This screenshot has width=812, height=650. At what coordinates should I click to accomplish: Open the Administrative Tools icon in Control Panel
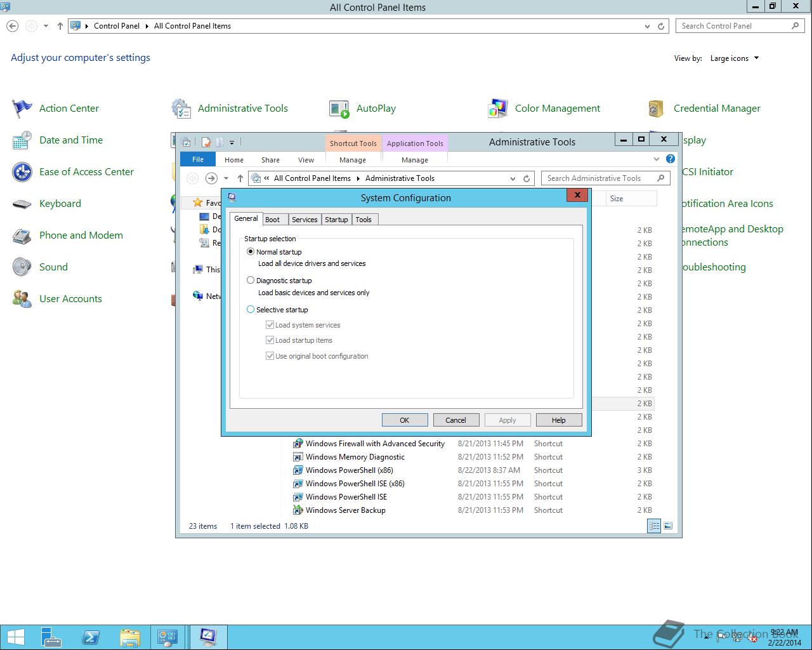(181, 109)
